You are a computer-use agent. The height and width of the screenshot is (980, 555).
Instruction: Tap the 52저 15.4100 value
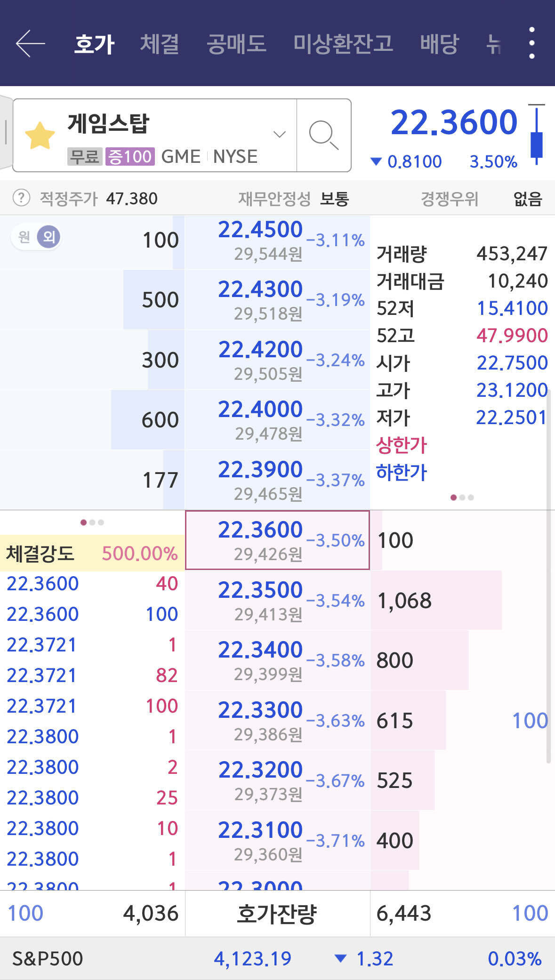[513, 308]
